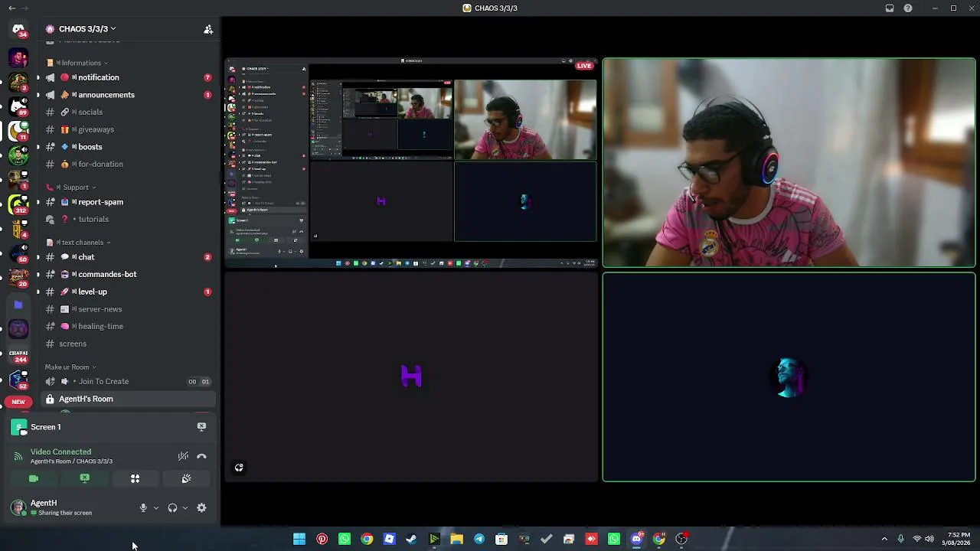Focus the LIVE screen share tile
The width and height of the screenshot is (980, 551).
click(411, 163)
